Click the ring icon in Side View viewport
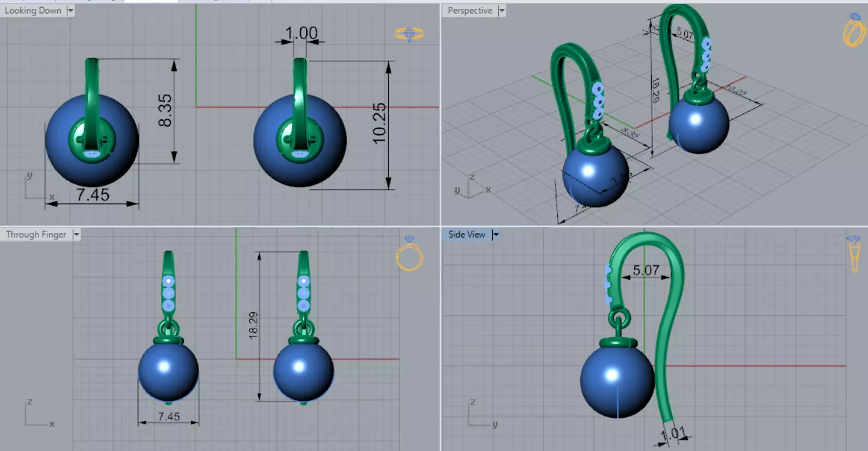868x451 pixels. tap(854, 254)
